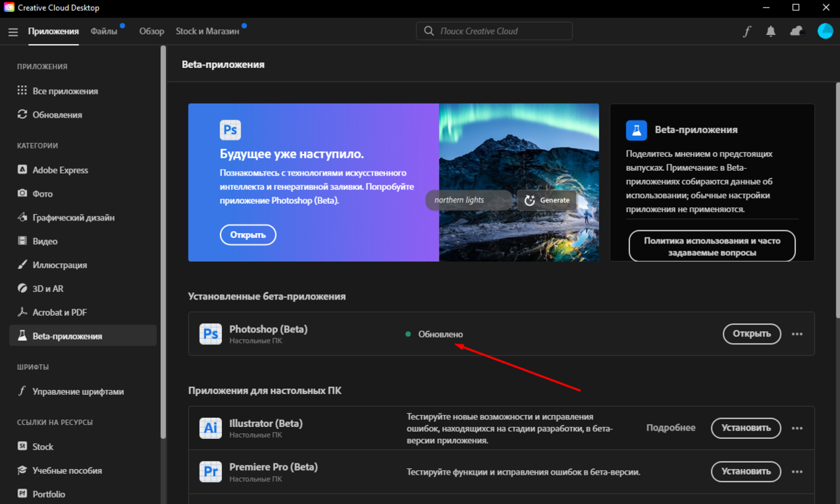Click the Adobe Express sidebar icon

[x=22, y=170]
